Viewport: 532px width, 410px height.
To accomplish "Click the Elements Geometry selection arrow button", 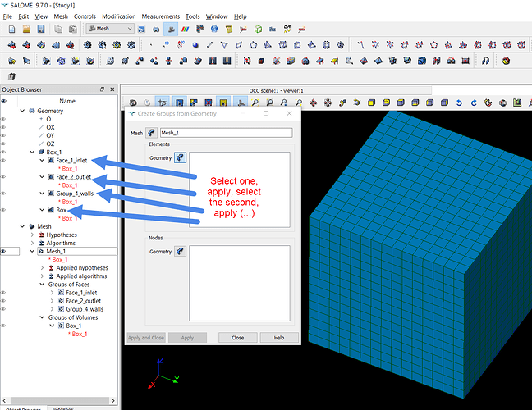I will (x=180, y=157).
